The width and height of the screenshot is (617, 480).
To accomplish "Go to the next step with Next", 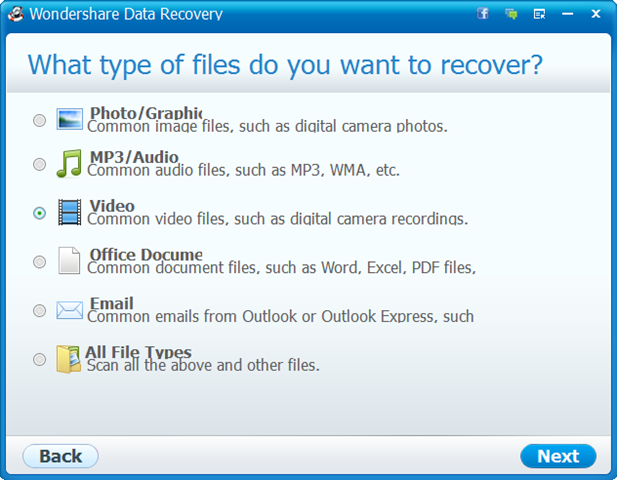I will point(558,456).
